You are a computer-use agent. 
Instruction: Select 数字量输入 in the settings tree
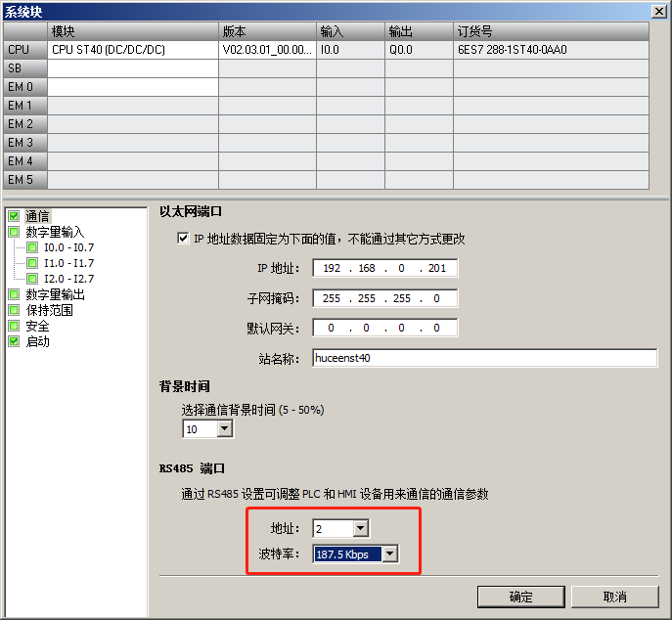pos(55,232)
